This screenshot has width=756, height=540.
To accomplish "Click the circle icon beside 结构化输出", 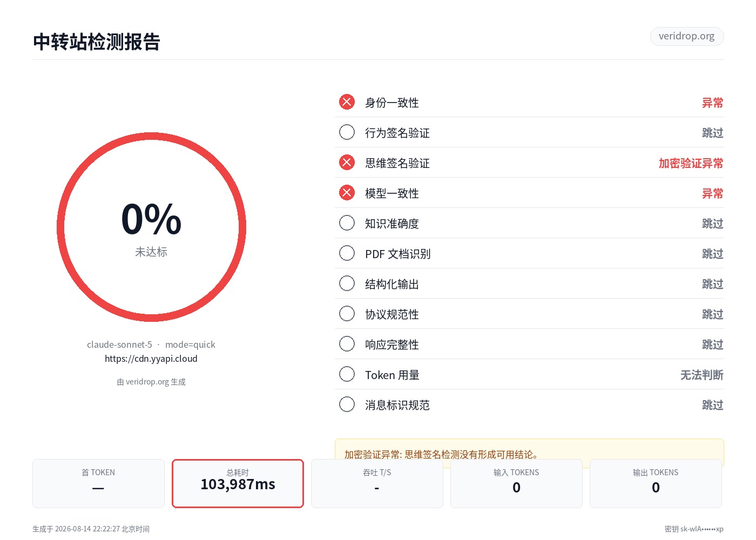I will pos(347,283).
